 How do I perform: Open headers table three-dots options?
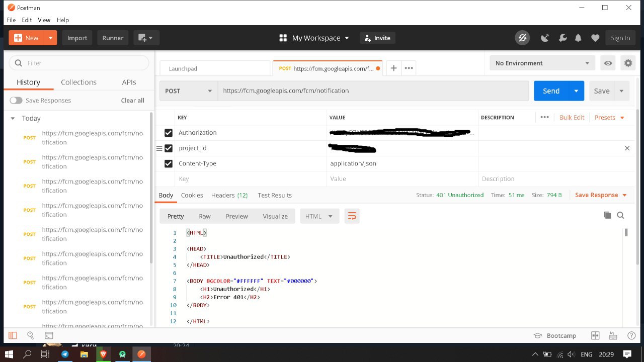544,117
